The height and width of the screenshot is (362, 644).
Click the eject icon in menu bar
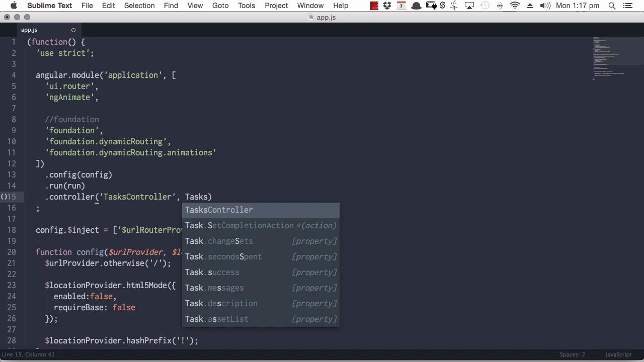pyautogui.click(x=530, y=6)
